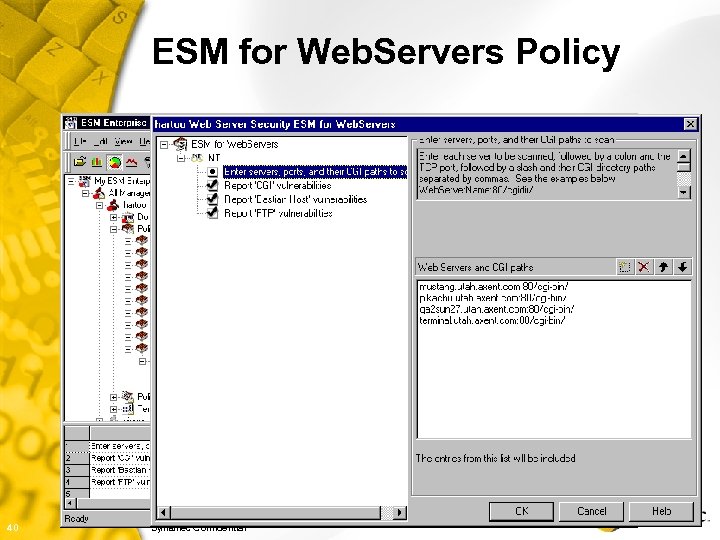Select 'Enter servers, ports, and their CGI paths' row
Viewport: 720px width, 540px height.
315,171
